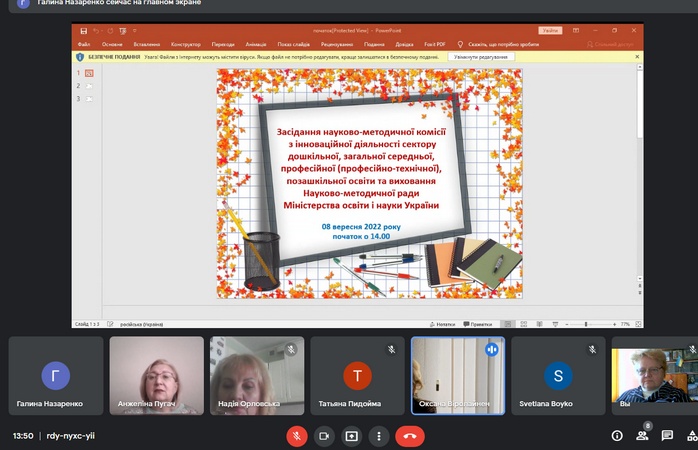The width and height of the screenshot is (698, 450).
Task: Open the Конструктор ribbon tab
Action: click(185, 45)
